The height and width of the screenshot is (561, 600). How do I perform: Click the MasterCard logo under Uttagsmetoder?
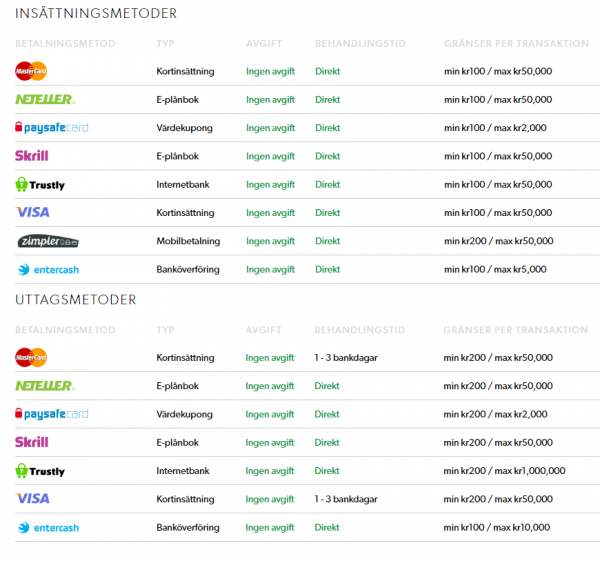coord(31,357)
